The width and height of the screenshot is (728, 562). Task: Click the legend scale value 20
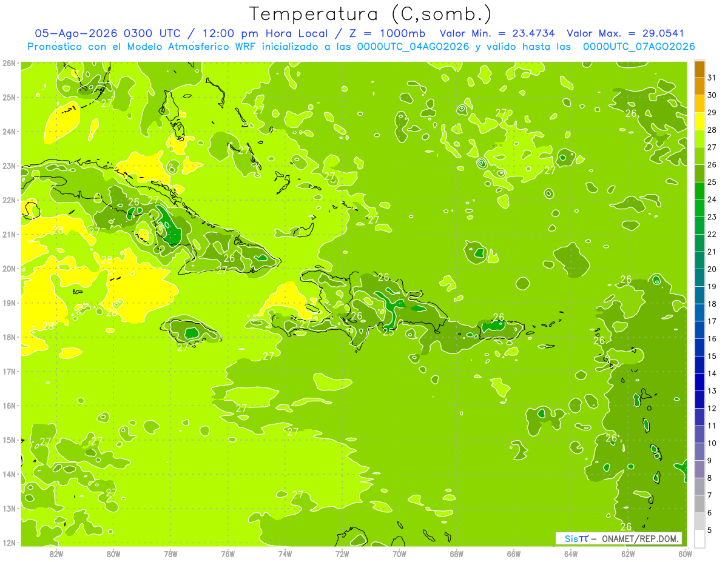[712, 269]
